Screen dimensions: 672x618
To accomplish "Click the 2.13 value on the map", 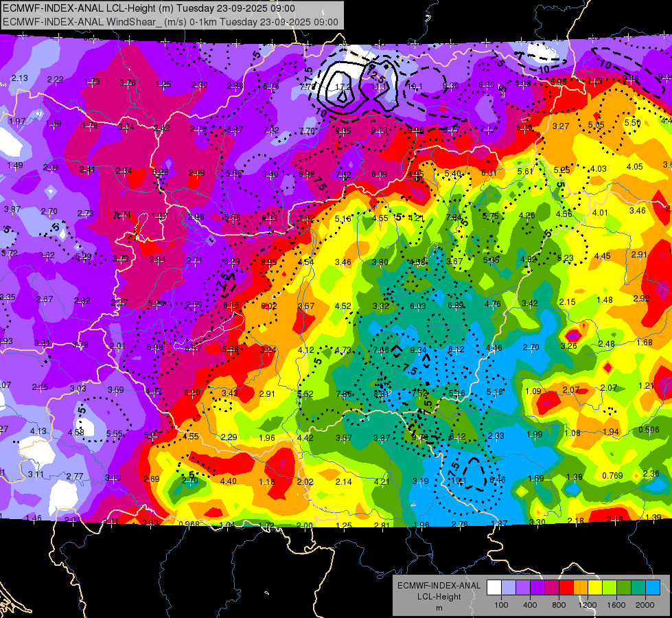I will [x=20, y=78].
